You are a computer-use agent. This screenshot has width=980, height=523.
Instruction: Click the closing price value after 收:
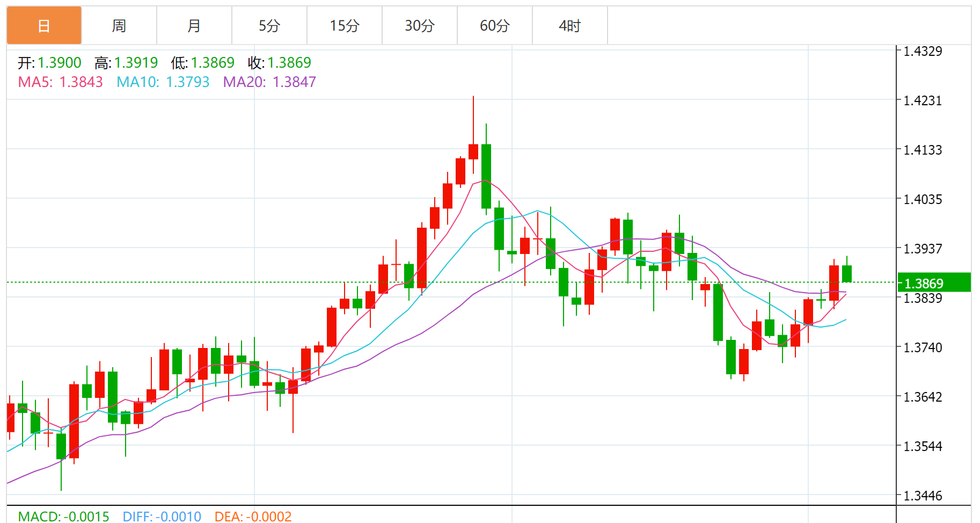coord(289,63)
